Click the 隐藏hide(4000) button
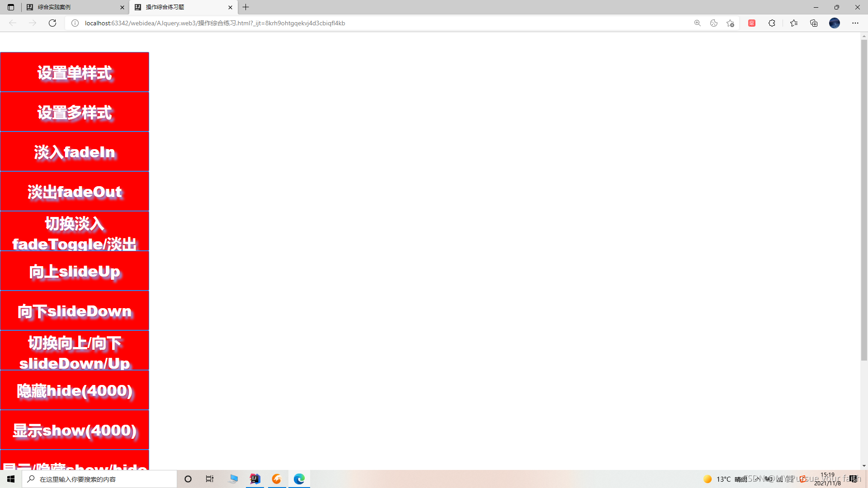 tap(75, 390)
